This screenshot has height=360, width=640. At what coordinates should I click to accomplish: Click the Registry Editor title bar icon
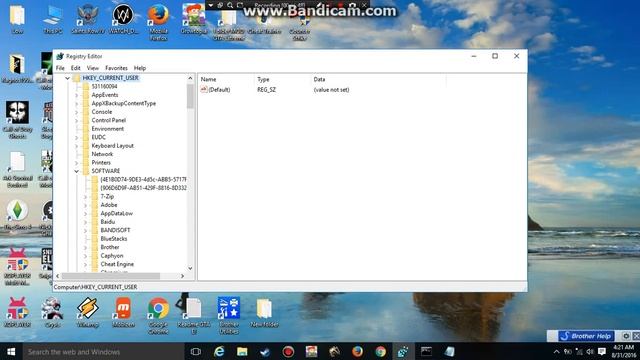click(x=60, y=56)
